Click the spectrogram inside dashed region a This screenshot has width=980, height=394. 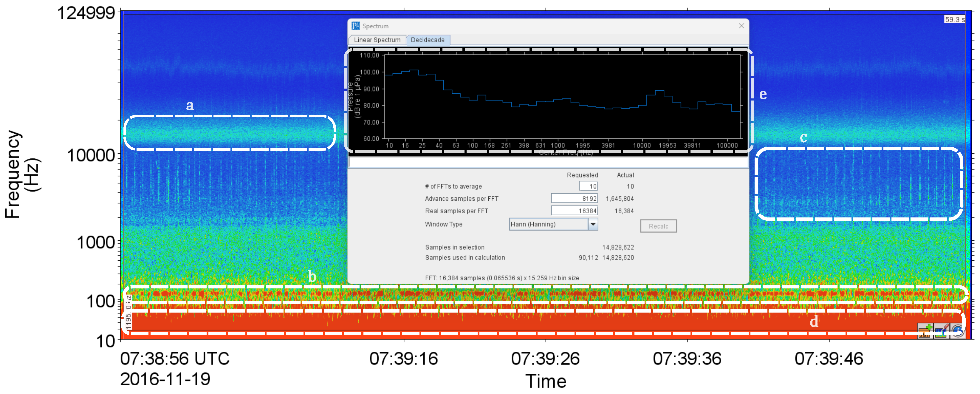point(229,133)
